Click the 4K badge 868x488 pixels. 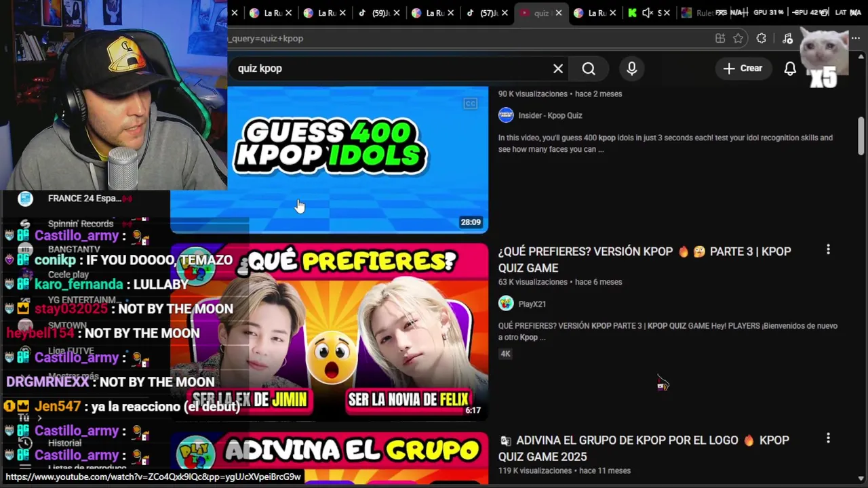(505, 354)
